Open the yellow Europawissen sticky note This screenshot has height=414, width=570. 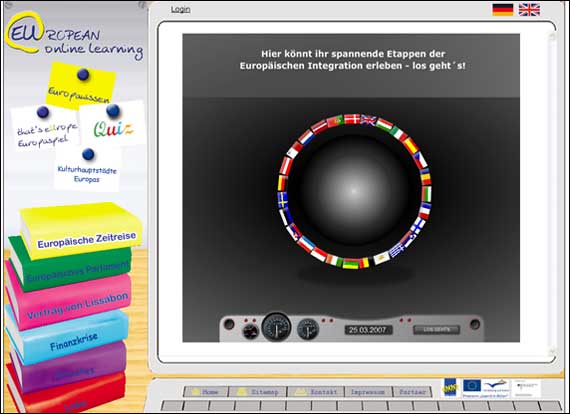tap(81, 85)
